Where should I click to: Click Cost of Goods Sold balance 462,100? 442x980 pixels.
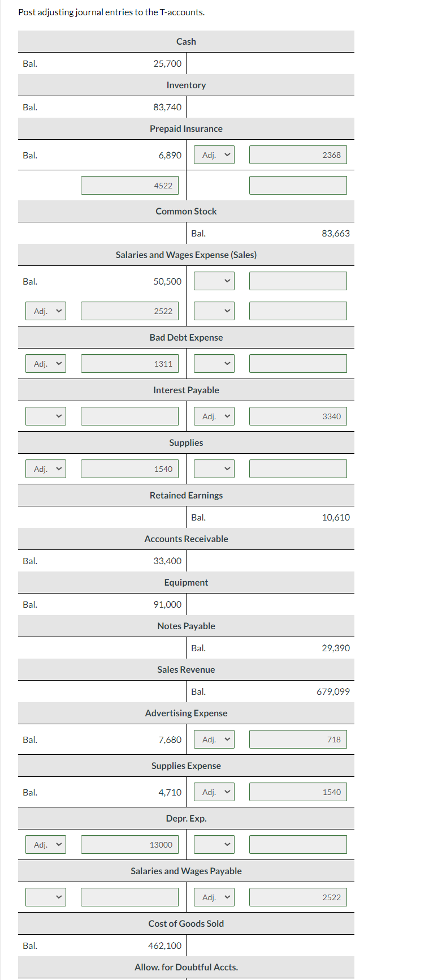tap(165, 945)
